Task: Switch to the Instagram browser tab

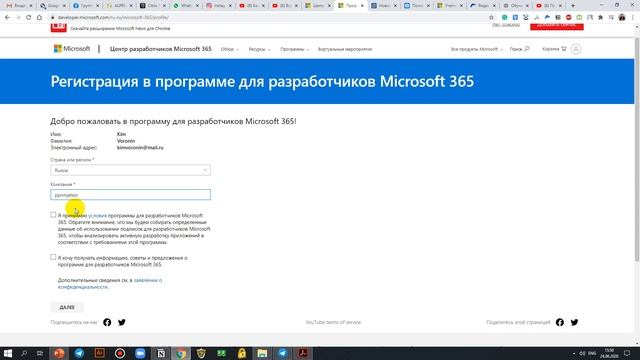Action: (218, 6)
